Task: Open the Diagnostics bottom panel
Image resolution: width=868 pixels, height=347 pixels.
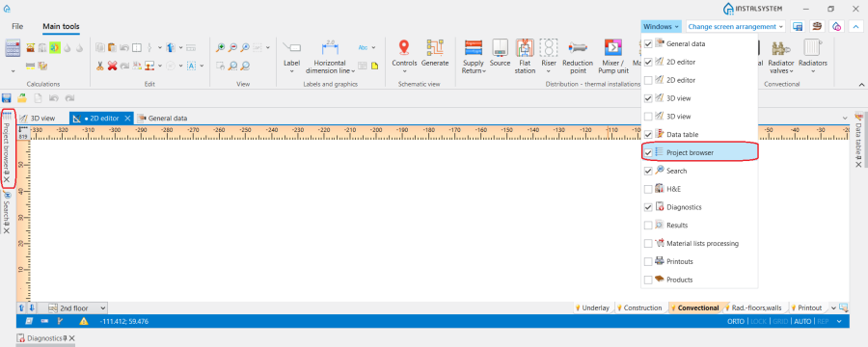Action: tap(44, 338)
